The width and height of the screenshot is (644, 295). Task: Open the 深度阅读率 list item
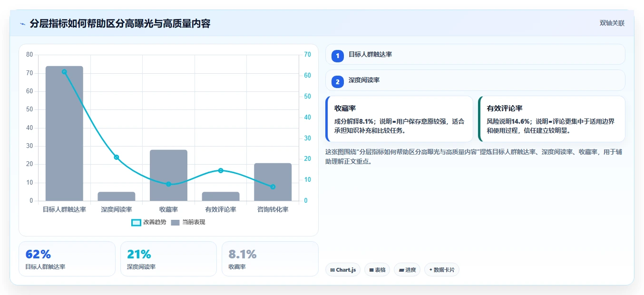coord(475,80)
